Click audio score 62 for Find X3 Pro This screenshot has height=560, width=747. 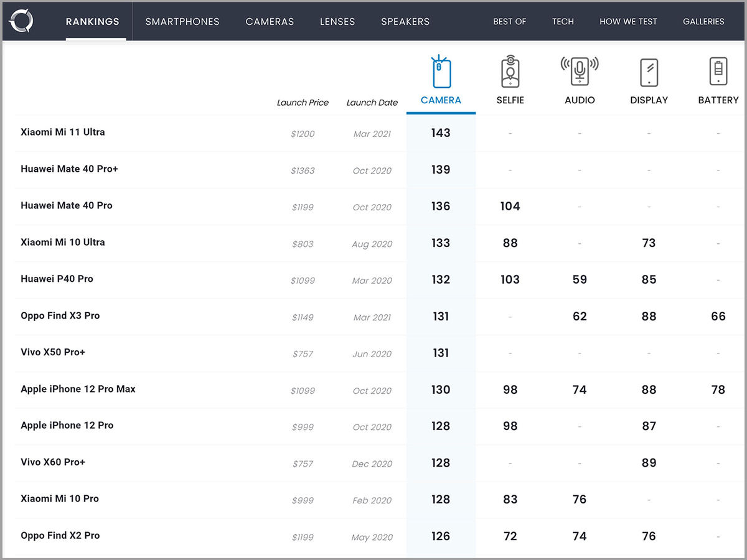tap(580, 316)
